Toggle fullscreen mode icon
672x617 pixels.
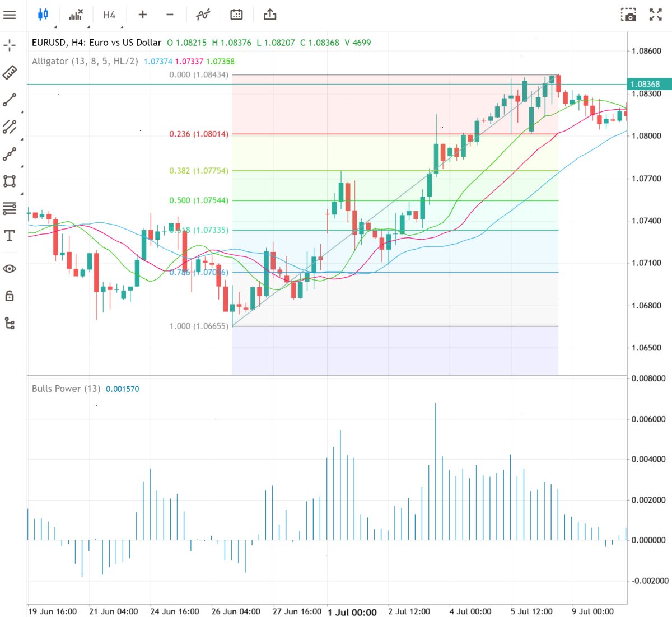656,15
